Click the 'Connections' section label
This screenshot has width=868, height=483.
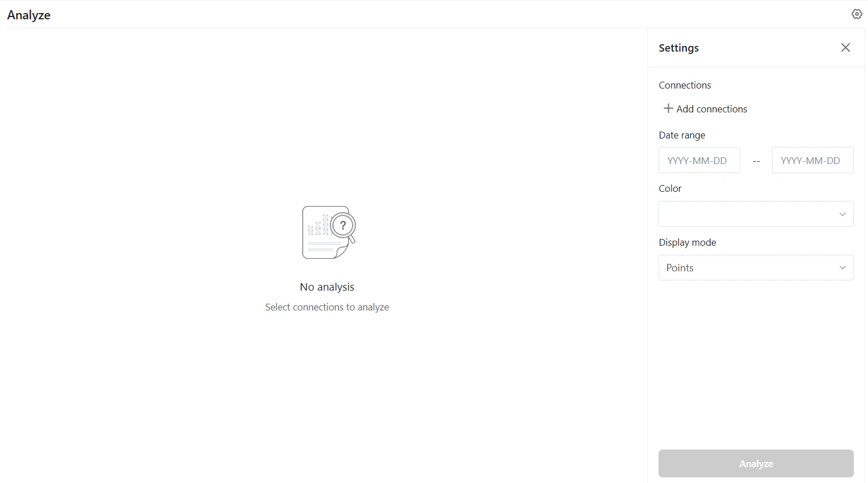685,85
